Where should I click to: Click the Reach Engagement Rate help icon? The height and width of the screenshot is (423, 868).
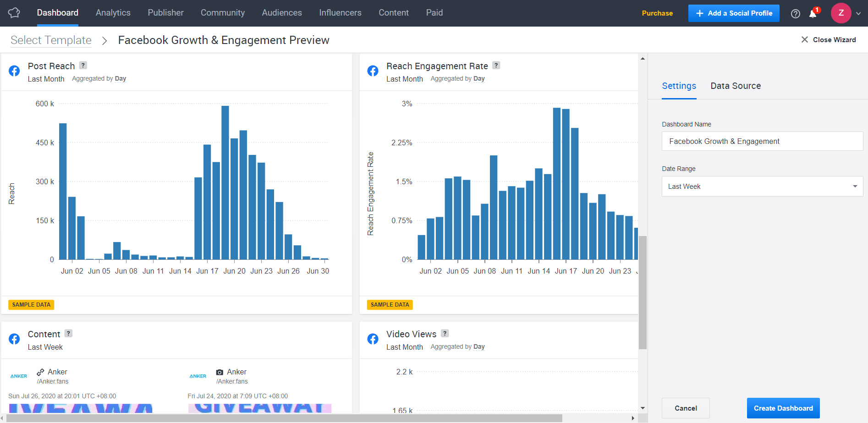pyautogui.click(x=496, y=66)
